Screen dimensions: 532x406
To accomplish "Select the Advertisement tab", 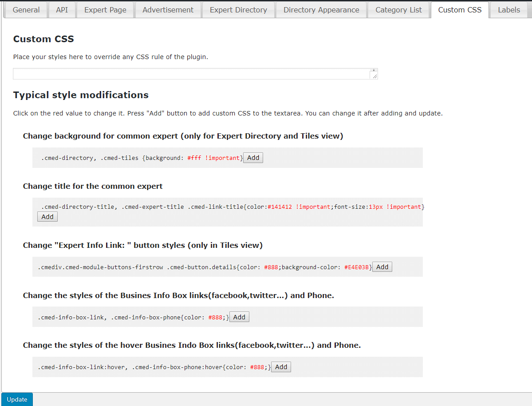I will click(168, 10).
